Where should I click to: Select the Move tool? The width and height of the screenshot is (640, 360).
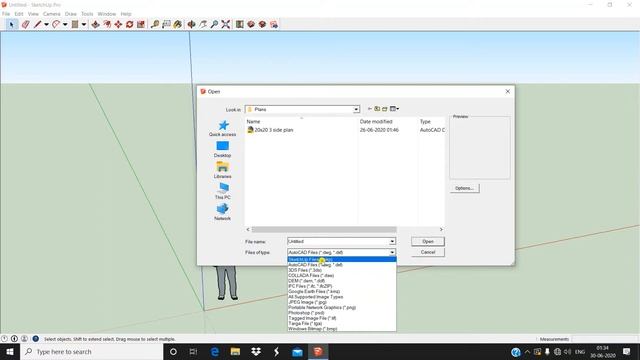tap(118, 24)
